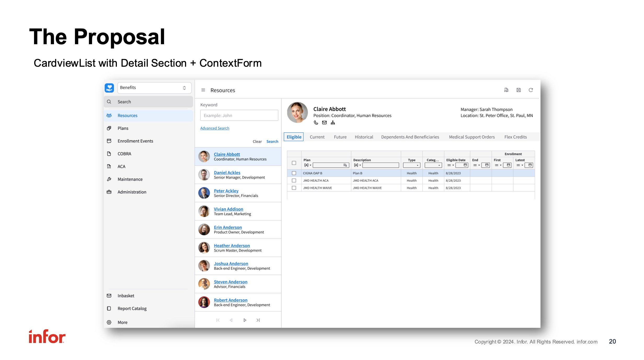Check the CIGNA OAP B row checkbox
The image size is (644, 360).
click(294, 173)
